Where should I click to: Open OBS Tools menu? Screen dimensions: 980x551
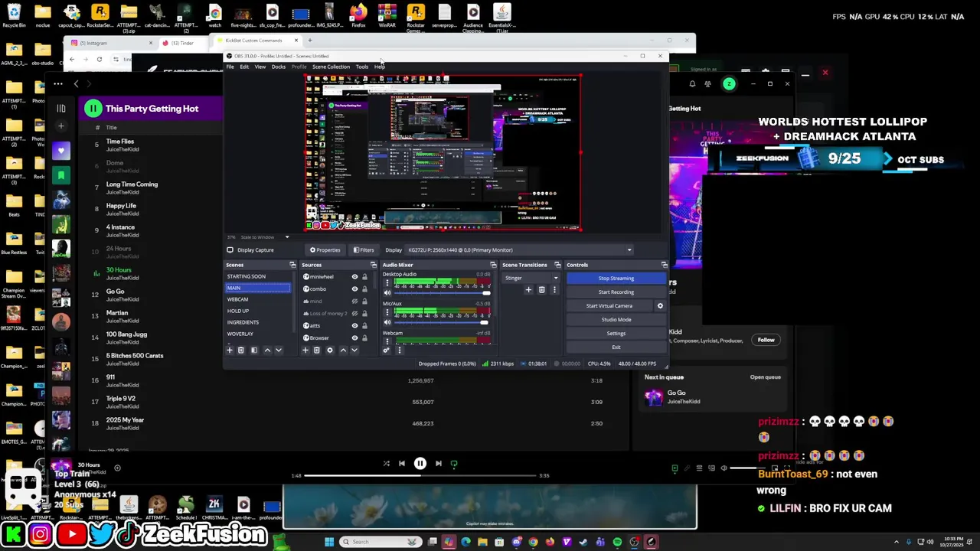coord(362,67)
